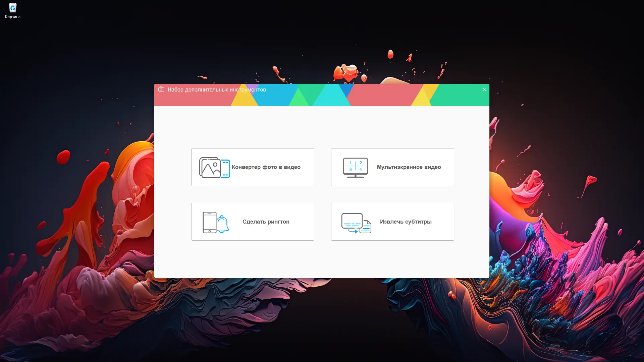Click the subtitle screen extraction icon

click(352, 221)
